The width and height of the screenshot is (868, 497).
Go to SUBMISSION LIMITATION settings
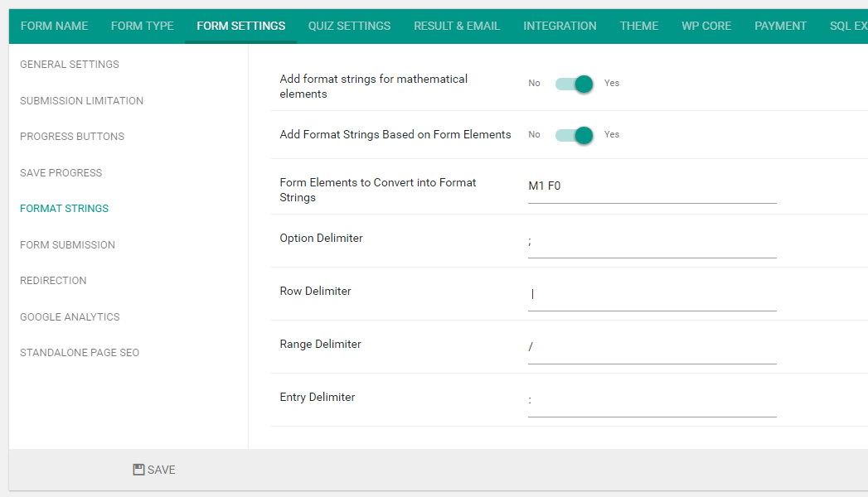pos(81,100)
